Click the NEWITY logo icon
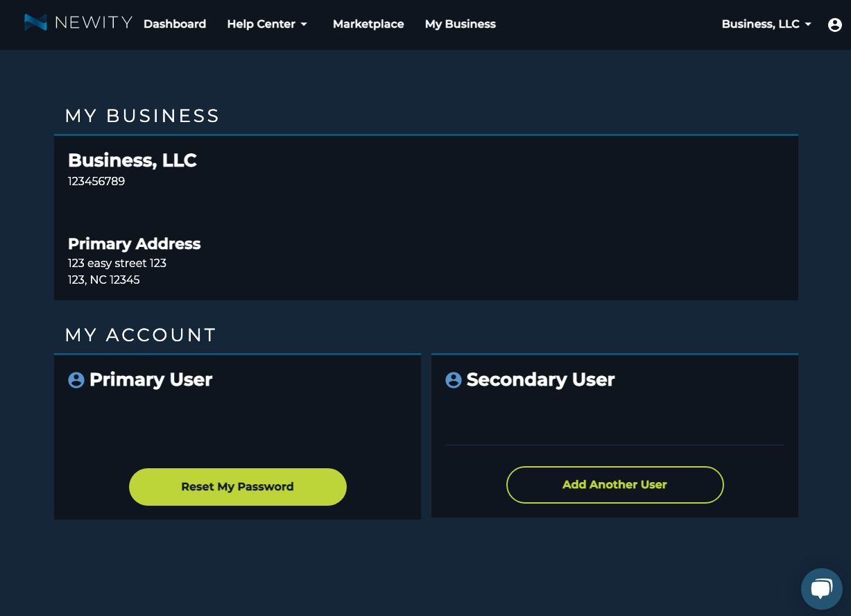851x616 pixels. (x=35, y=23)
